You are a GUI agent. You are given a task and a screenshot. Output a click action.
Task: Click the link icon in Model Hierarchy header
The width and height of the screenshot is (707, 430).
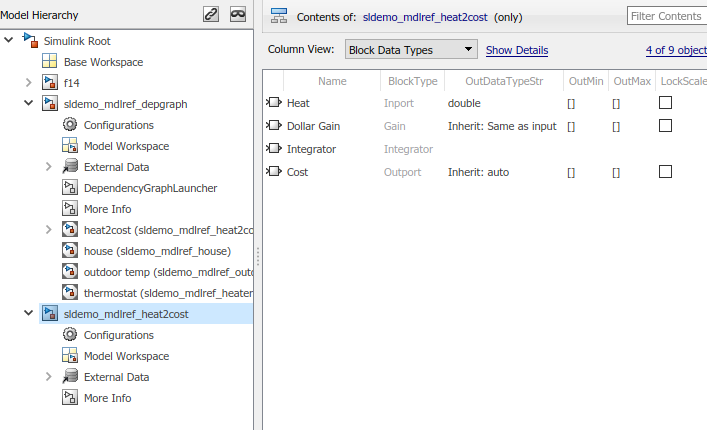coord(211,14)
